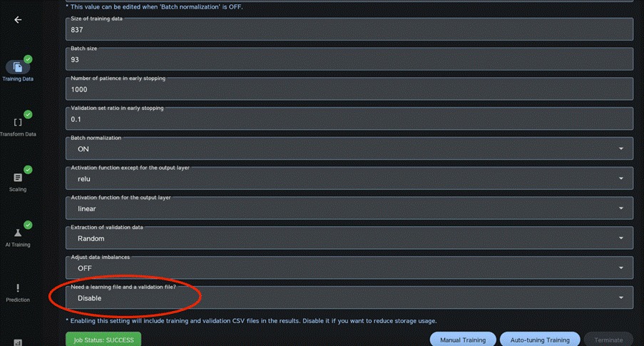This screenshot has width=644, height=346.
Task: Click the green checkmark badge on Scaling
Action: [28, 170]
